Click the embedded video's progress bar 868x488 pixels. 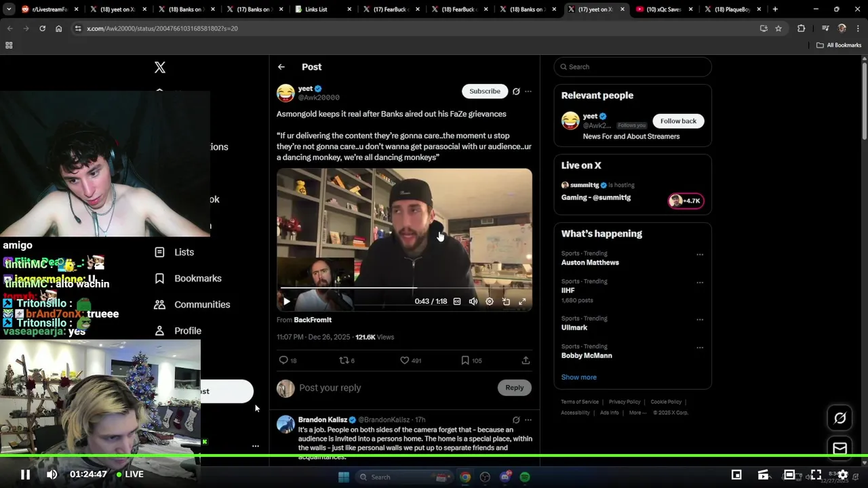coord(404,288)
